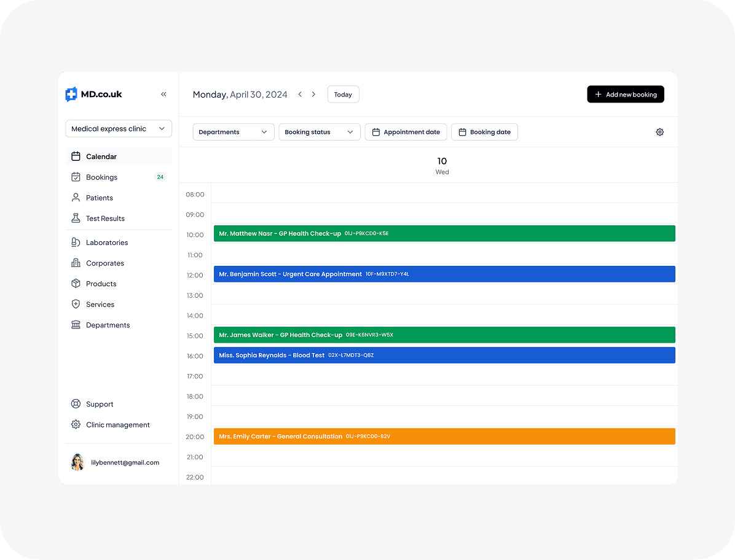735x560 pixels.
Task: Click the Products box icon
Action: click(76, 284)
